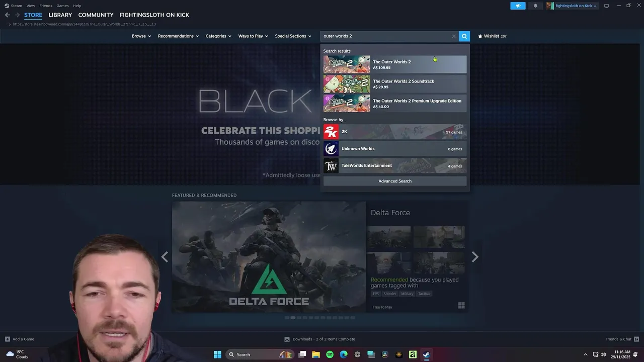This screenshot has width=644, height=362.
Task: Click the second carousel indicator dot
Action: pos(293,318)
